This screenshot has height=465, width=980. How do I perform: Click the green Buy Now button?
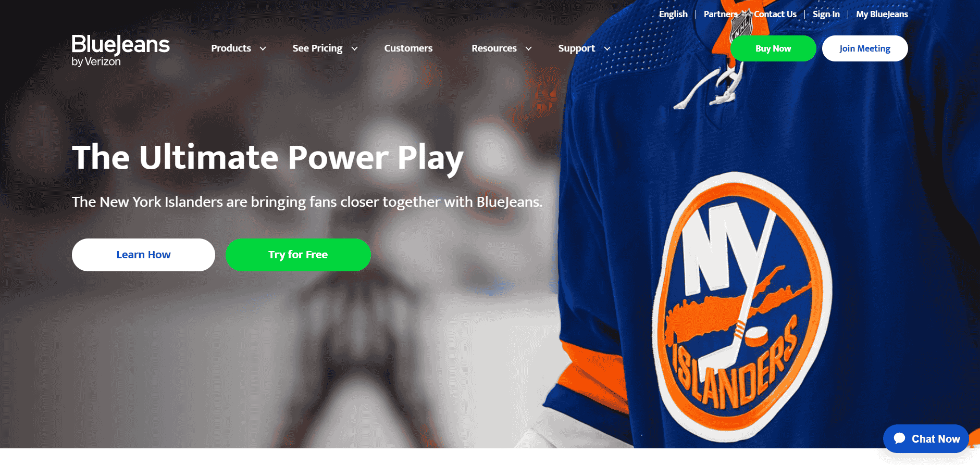[773, 48]
